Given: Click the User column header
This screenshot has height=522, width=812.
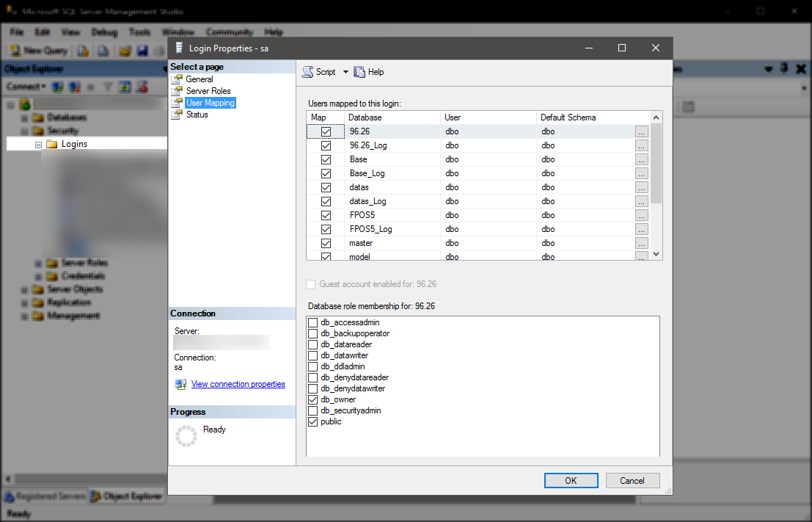Looking at the screenshot, I should (489, 117).
